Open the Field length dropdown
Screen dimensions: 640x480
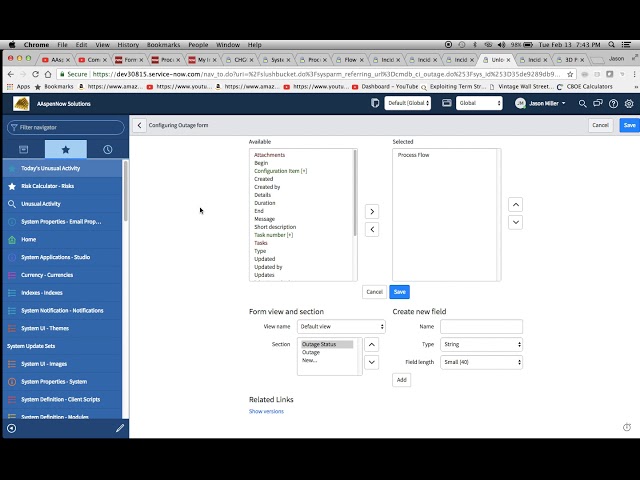click(x=481, y=362)
